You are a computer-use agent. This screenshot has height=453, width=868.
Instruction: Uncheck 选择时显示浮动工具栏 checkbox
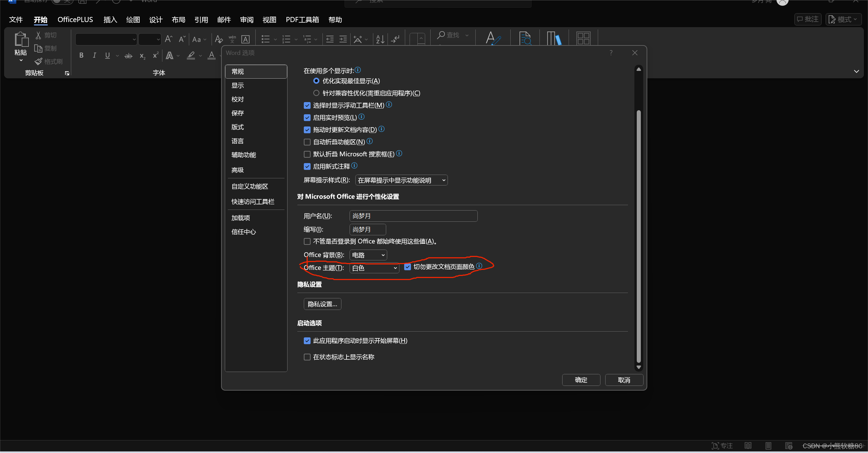click(x=307, y=105)
